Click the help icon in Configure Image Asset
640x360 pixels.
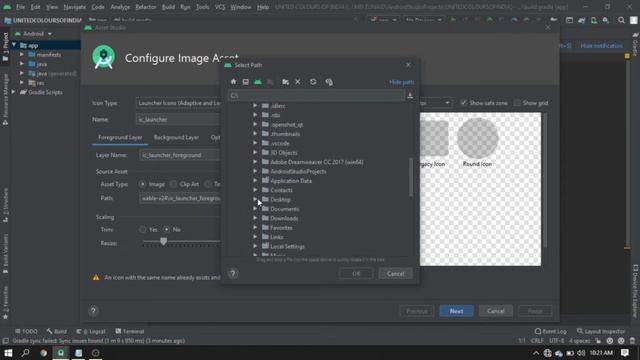coord(93,311)
